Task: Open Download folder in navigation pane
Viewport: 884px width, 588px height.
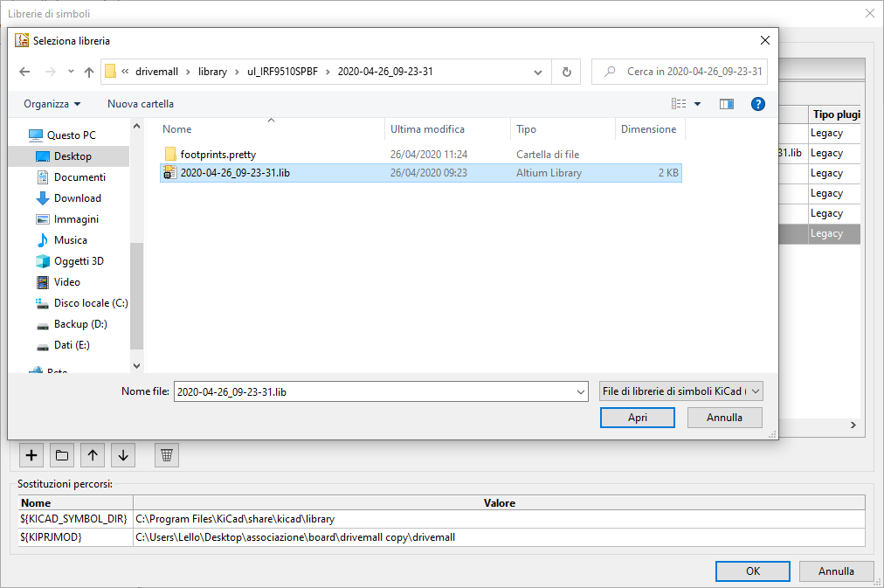Action: 77,197
